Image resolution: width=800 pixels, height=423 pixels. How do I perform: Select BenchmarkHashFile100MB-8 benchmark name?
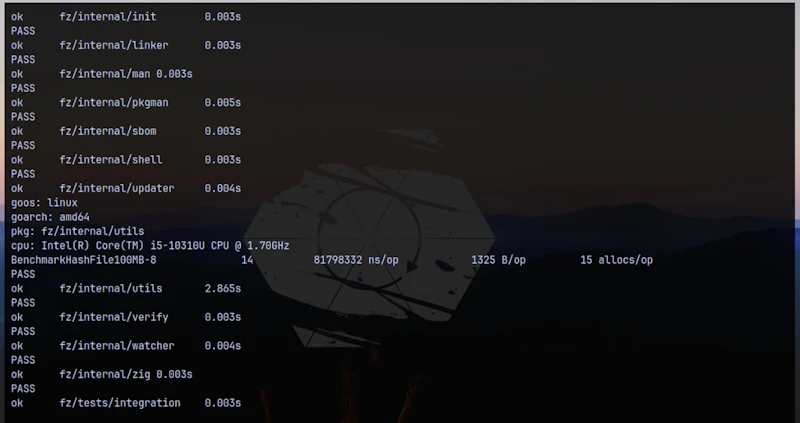tap(84, 260)
